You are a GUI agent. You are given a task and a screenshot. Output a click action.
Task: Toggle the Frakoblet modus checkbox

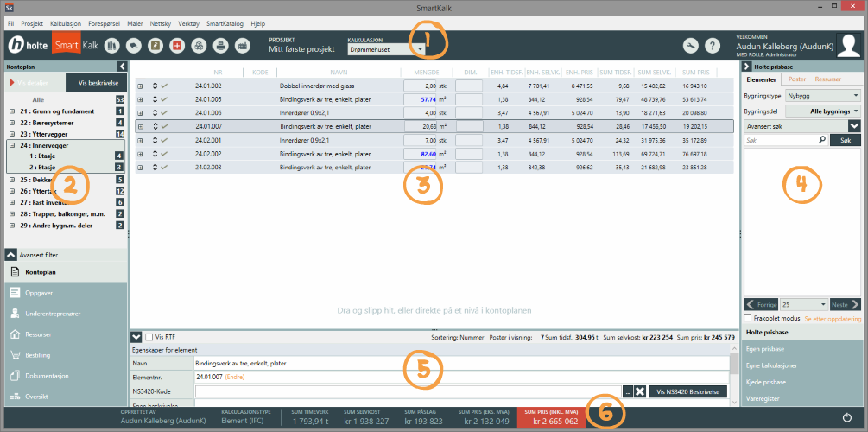pos(748,318)
